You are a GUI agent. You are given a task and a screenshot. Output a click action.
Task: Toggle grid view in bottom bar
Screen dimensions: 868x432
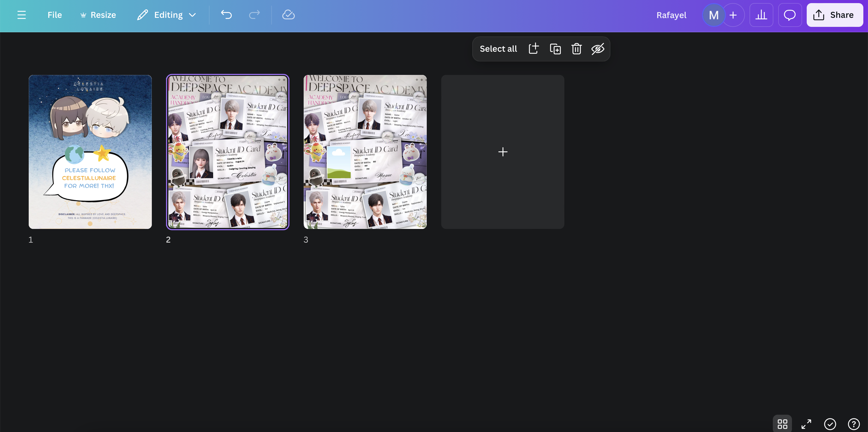[782, 424]
